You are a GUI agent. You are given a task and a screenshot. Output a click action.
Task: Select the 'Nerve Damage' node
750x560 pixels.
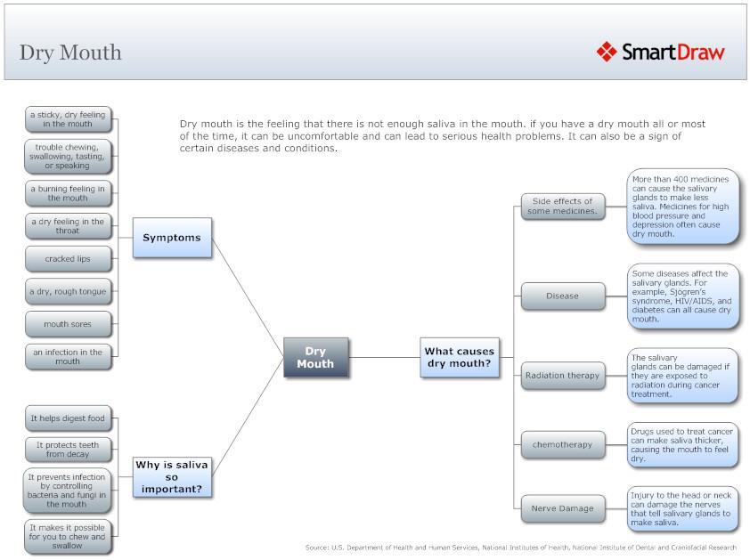click(x=562, y=508)
